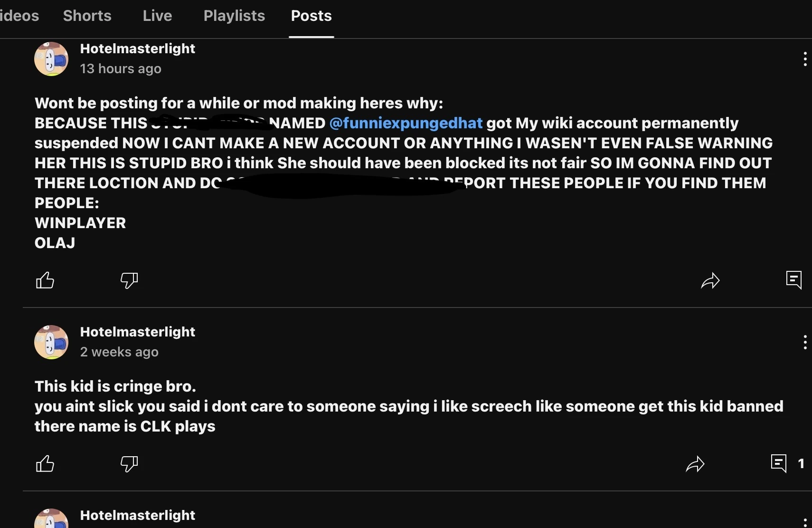Open options menu for the 13 hours ago post

click(x=805, y=59)
